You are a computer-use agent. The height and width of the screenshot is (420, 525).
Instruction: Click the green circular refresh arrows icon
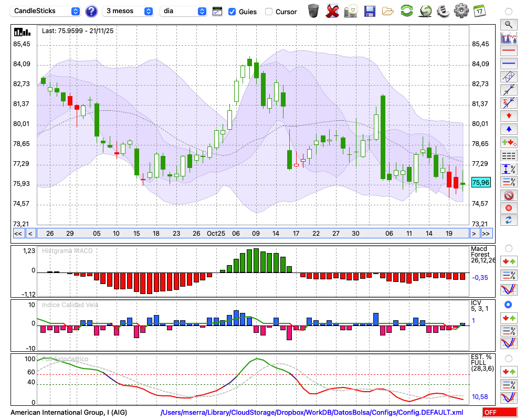click(406, 10)
